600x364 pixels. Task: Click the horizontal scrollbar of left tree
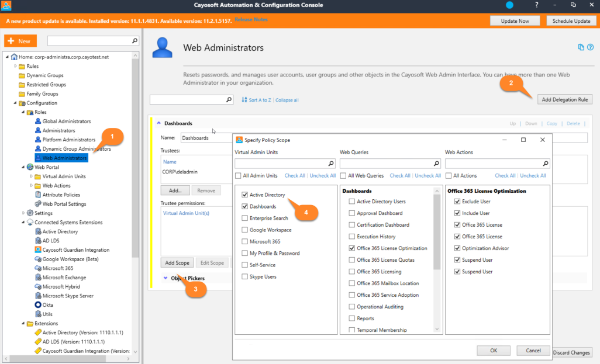57,359
